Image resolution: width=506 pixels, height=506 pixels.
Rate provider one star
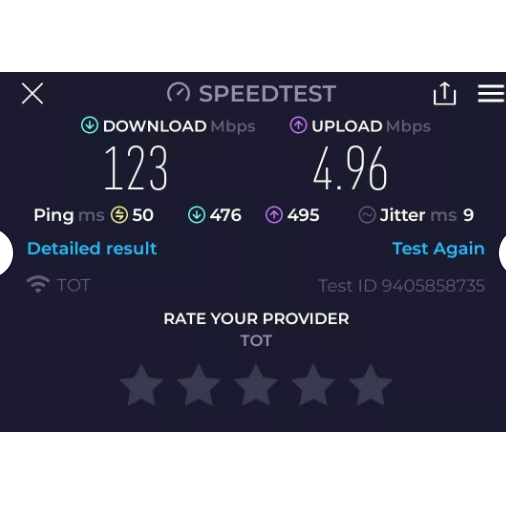click(141, 385)
